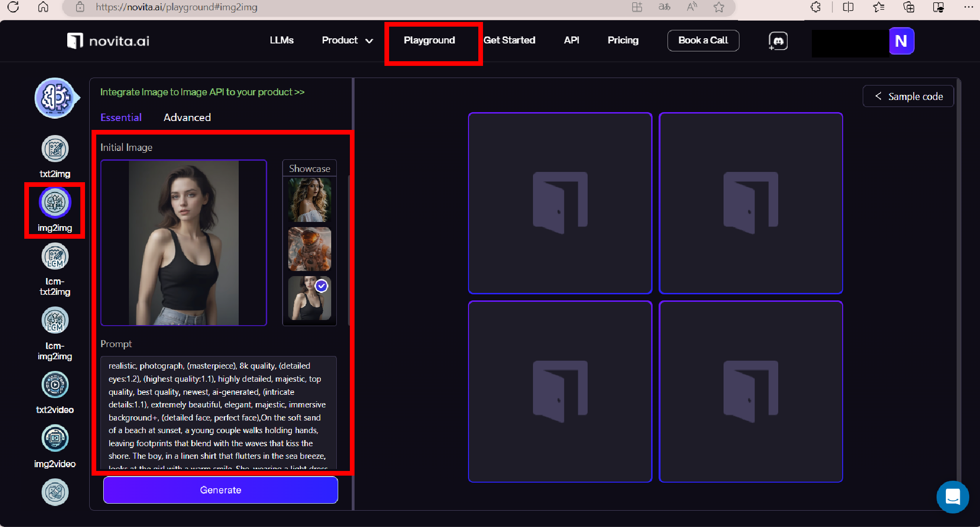
Task: Open the lcm-txt2img tool
Action: (55, 257)
